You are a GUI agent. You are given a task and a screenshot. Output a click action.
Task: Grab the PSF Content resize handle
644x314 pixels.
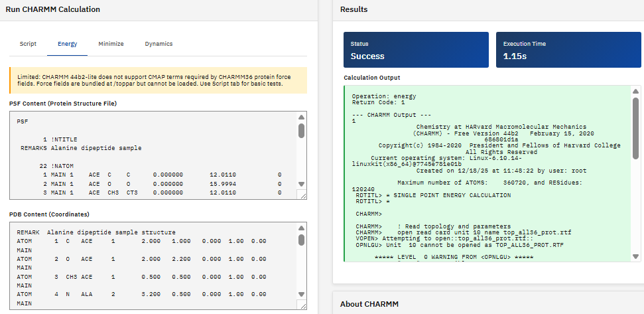(x=302, y=195)
